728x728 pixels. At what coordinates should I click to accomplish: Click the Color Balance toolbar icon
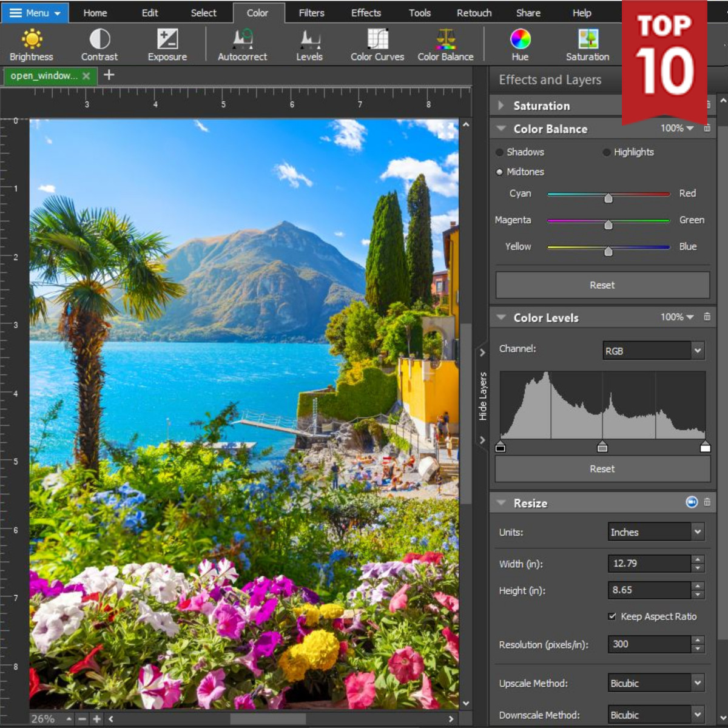click(445, 45)
